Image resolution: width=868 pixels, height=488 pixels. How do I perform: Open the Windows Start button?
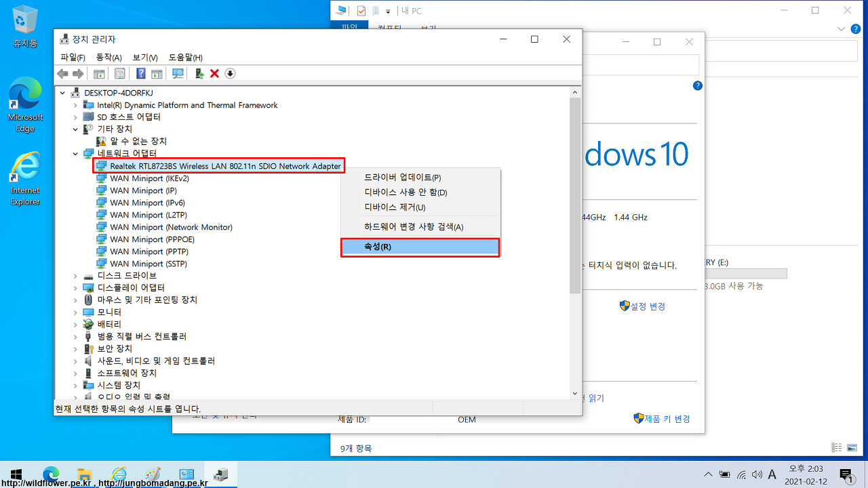16,474
